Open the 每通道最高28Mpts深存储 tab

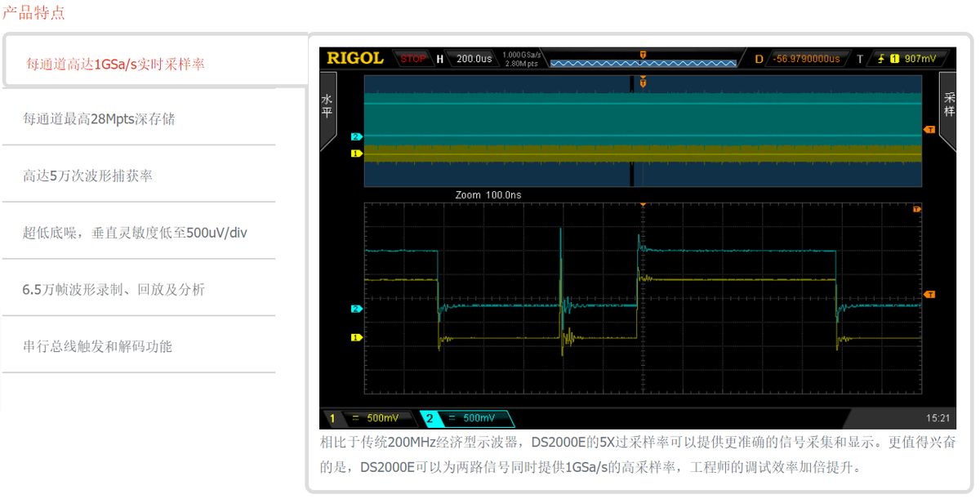coord(99,119)
